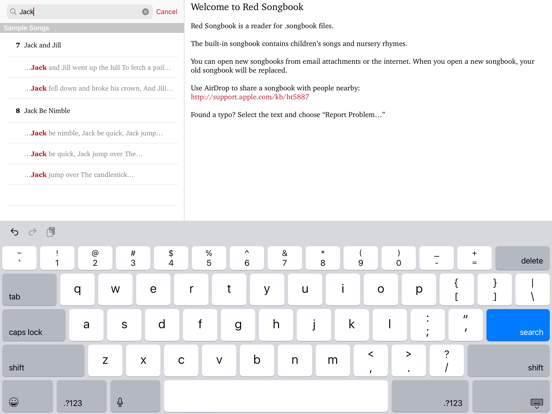Tap the Sample Songs section header
The height and width of the screenshot is (414, 552).
92,28
